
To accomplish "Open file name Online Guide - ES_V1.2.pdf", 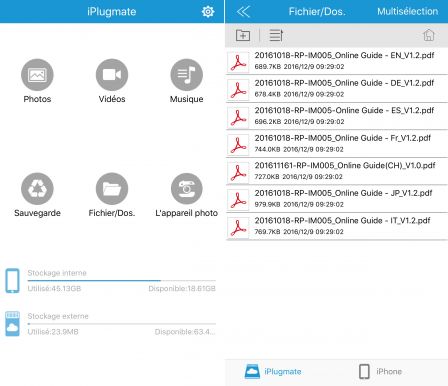I will pos(344,110).
